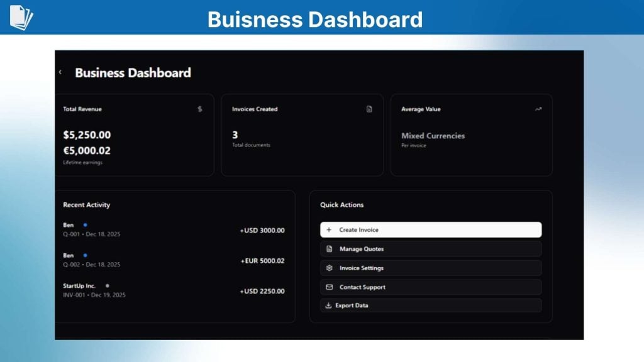Toggle the blue status dot beside Ben Q-002
644x362 pixels.
pos(86,255)
